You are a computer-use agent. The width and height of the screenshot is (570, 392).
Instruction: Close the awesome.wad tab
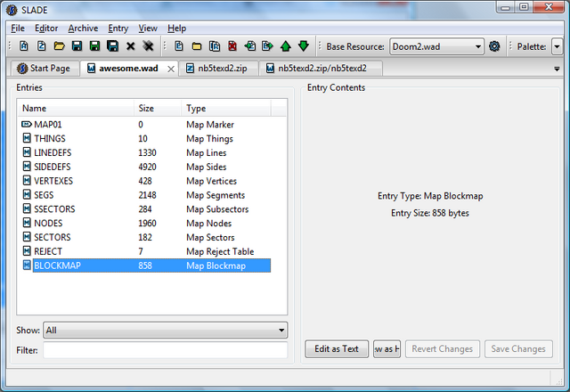171,69
